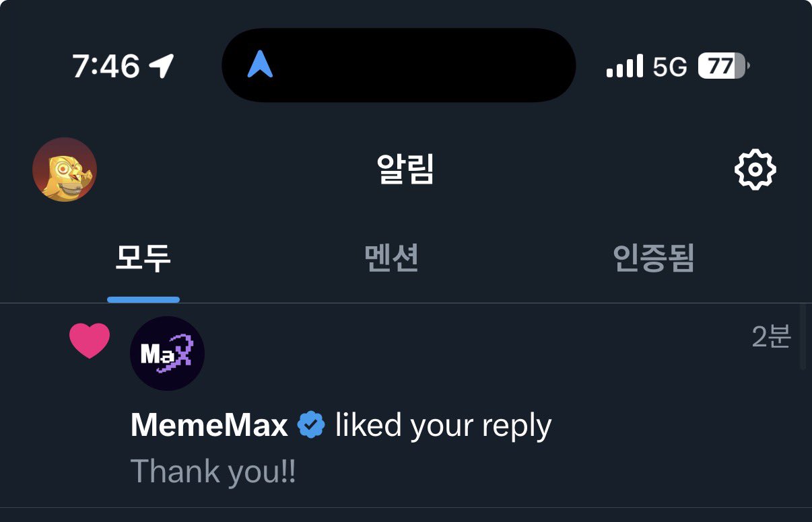Tap the 알림 page title

tap(405, 170)
